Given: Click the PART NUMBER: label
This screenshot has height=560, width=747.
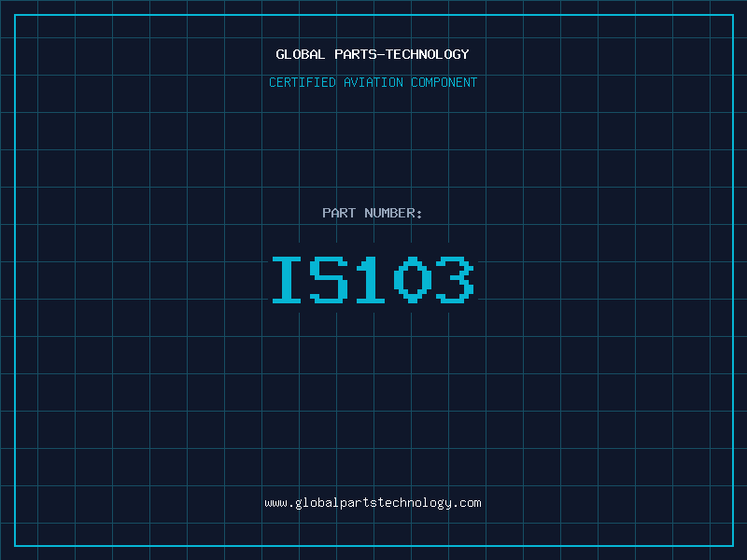Looking at the screenshot, I should [373, 213].
